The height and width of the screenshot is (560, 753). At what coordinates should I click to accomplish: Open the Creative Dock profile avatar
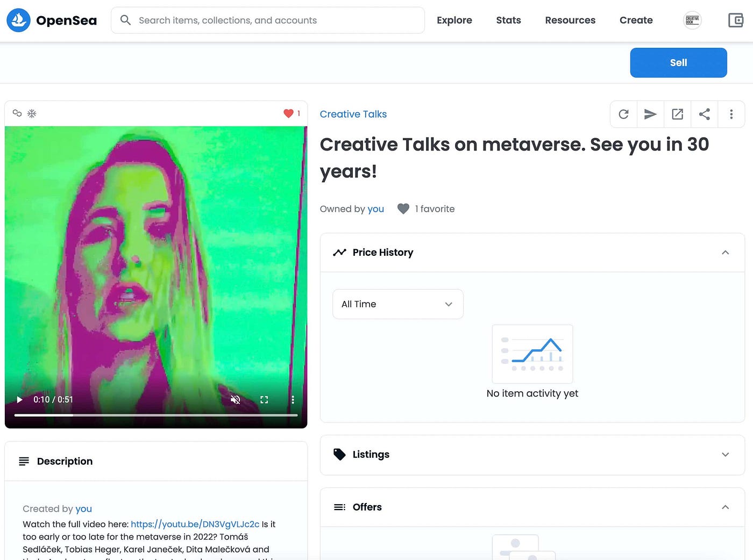[692, 20]
